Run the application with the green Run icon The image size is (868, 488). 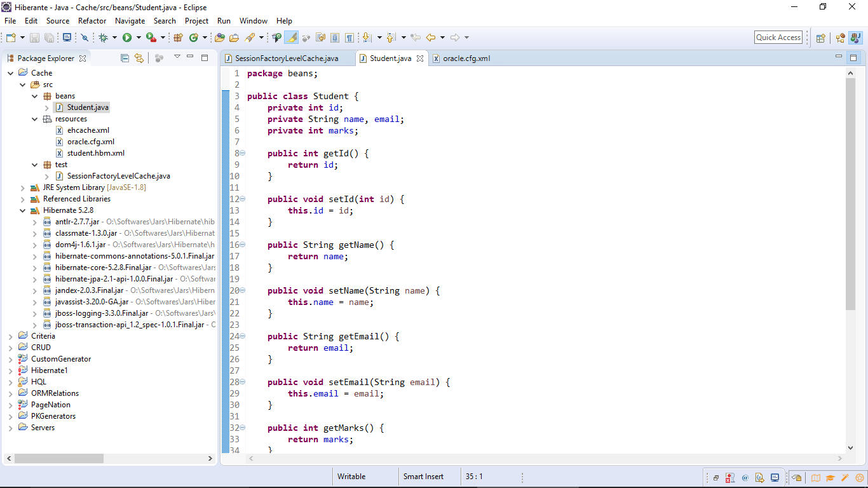[127, 37]
